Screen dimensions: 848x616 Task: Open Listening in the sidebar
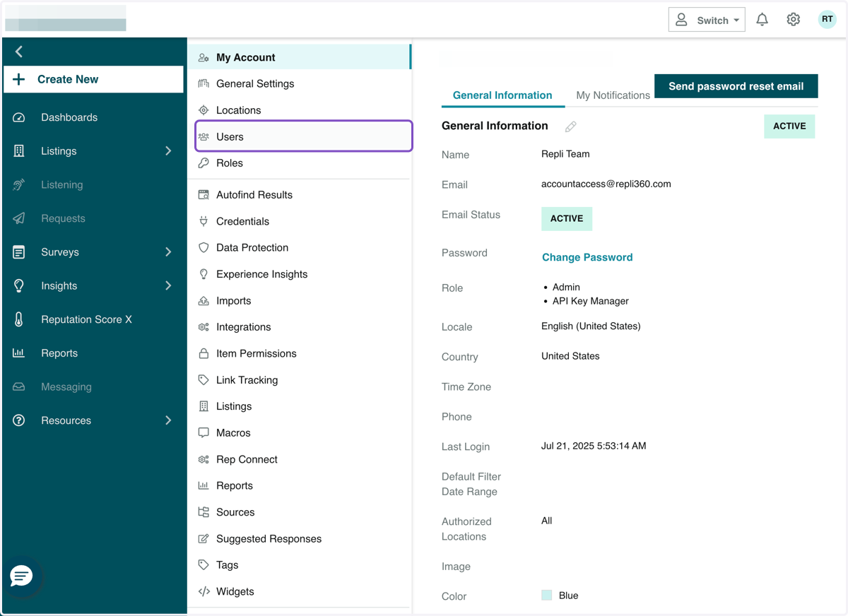click(x=93, y=185)
